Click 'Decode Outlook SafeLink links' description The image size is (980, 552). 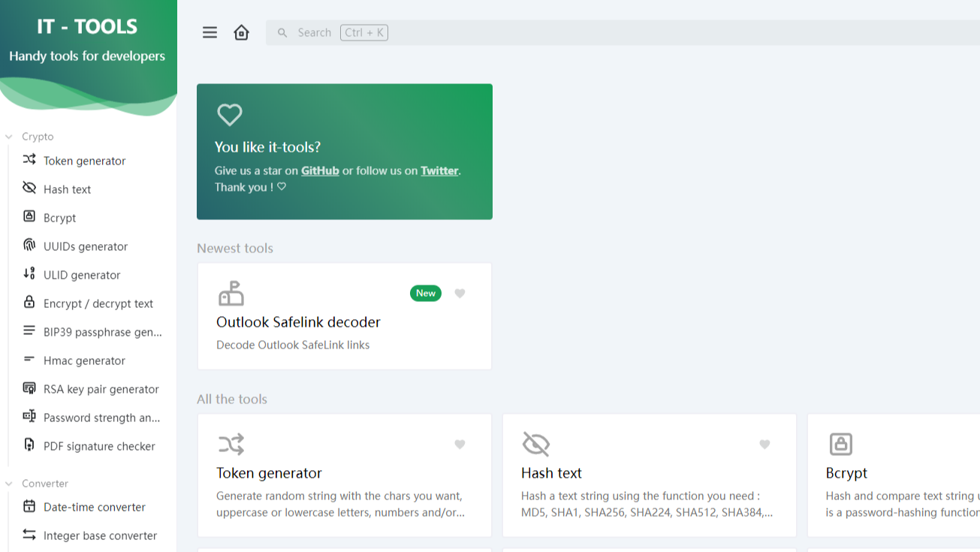click(293, 345)
